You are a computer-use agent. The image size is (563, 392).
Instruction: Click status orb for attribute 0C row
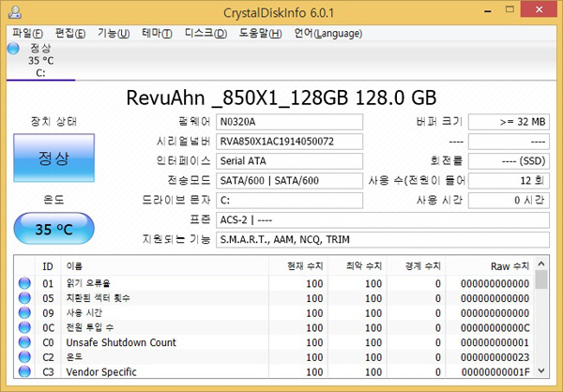click(24, 327)
